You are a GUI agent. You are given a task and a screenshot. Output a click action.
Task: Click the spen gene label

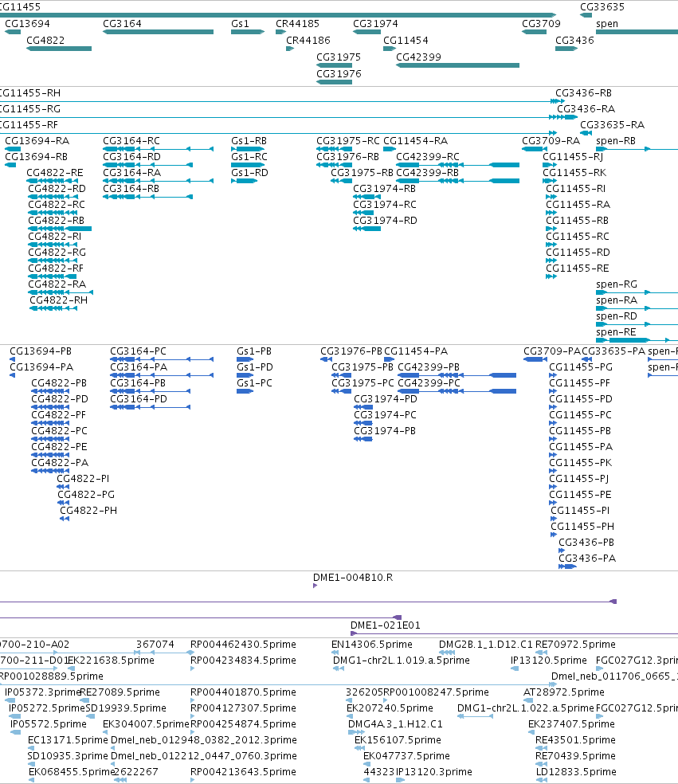(607, 23)
